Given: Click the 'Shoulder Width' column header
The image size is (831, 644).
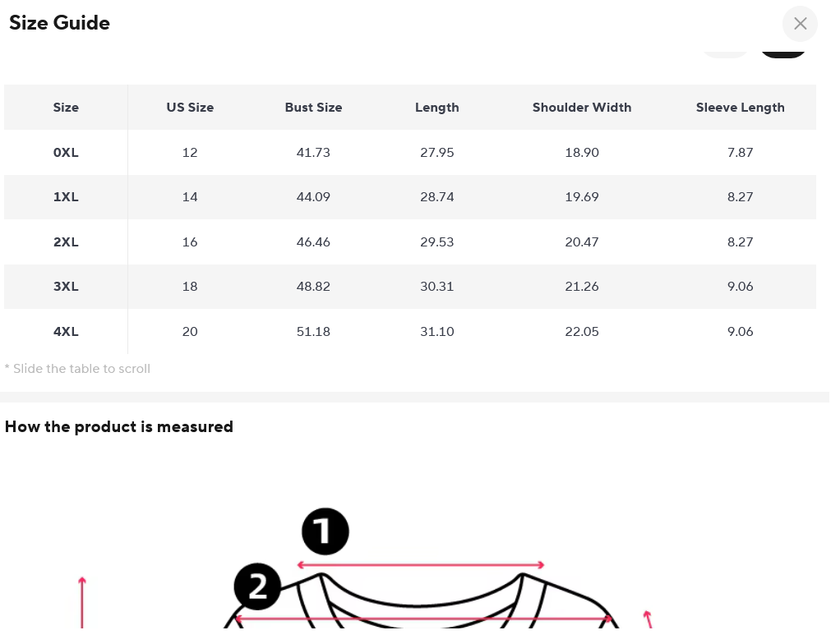Looking at the screenshot, I should click(582, 108).
